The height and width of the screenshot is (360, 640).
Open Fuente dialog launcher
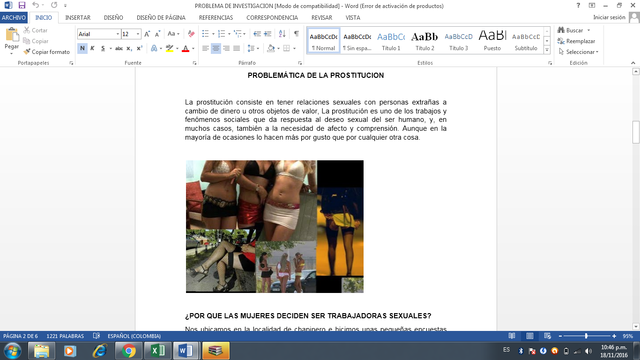point(194,63)
